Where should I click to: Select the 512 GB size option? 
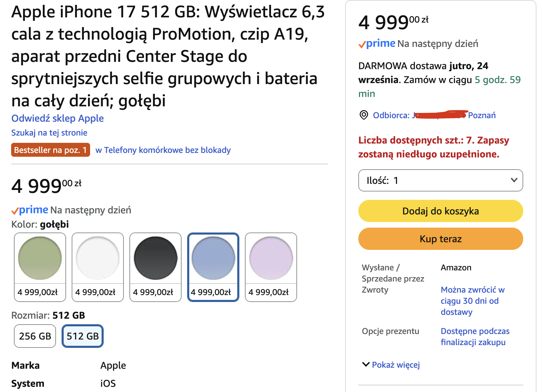tap(82, 336)
